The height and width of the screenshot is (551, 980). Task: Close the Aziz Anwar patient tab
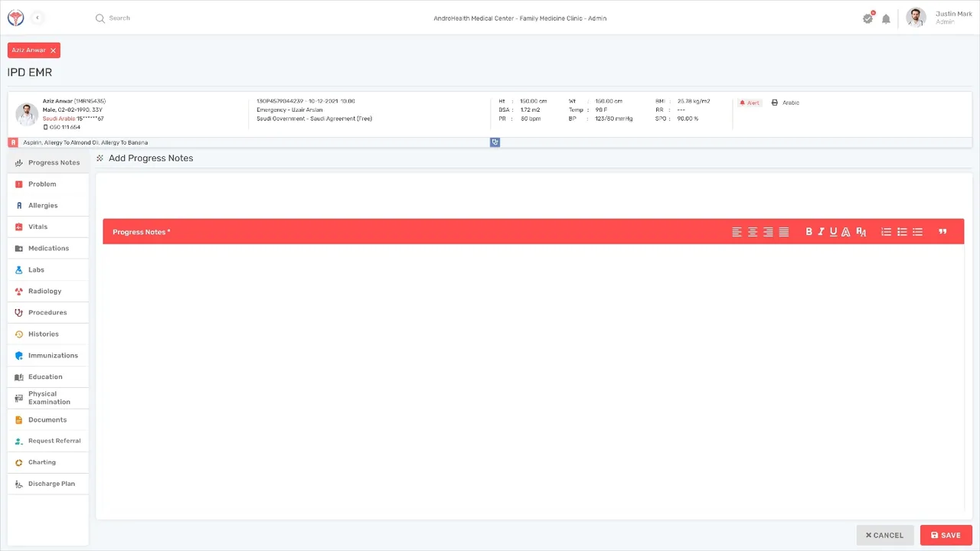click(x=53, y=50)
